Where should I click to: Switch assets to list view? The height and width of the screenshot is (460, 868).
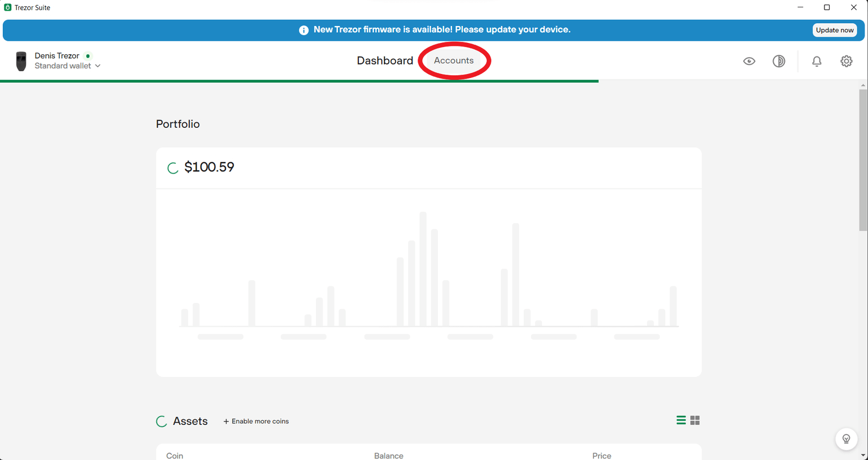(681, 420)
